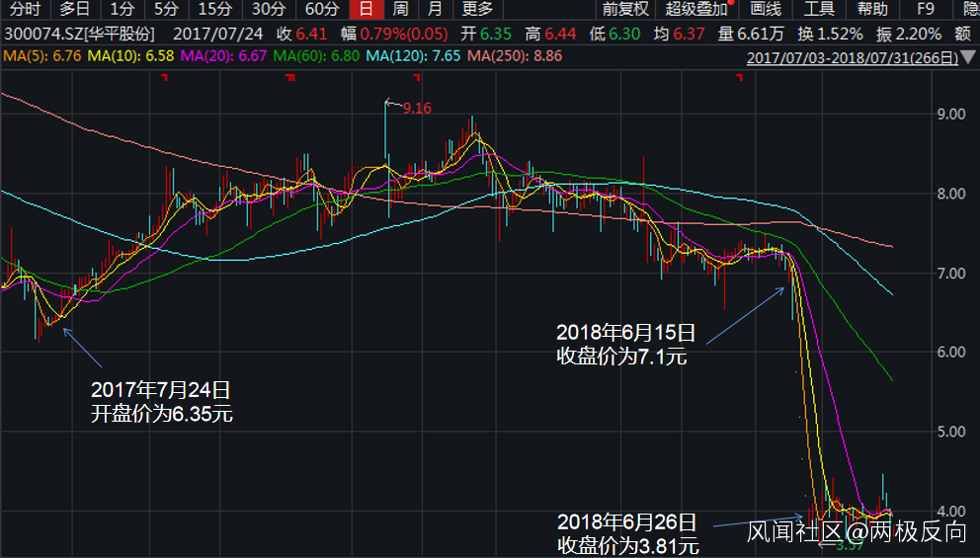980x558 pixels.
Task: Open the 工具 tools menu
Action: (819, 10)
